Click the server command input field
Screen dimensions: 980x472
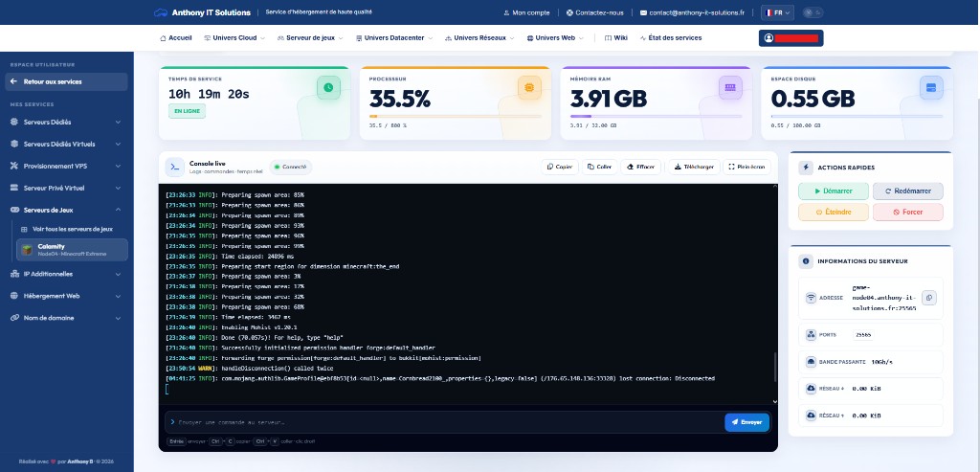[444, 422]
